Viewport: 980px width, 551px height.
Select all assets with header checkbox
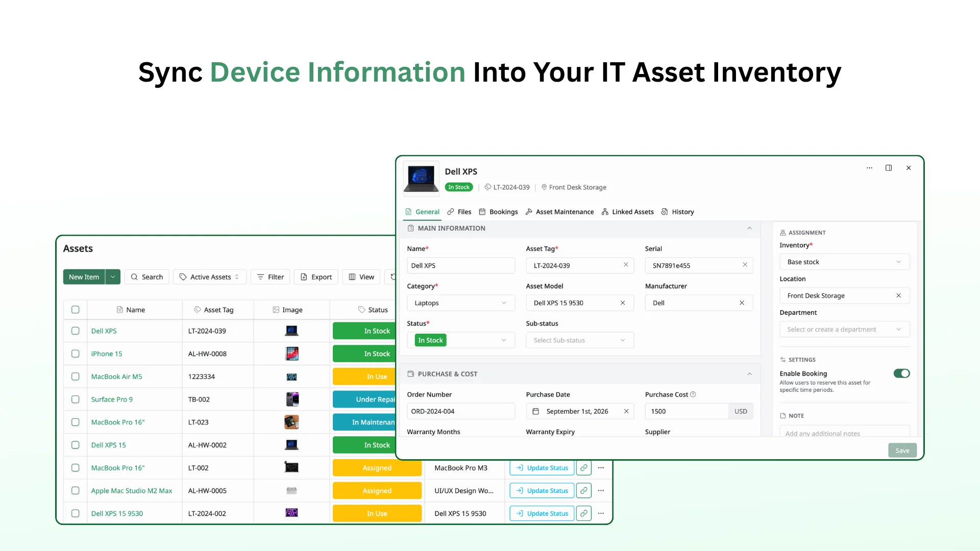tap(75, 310)
